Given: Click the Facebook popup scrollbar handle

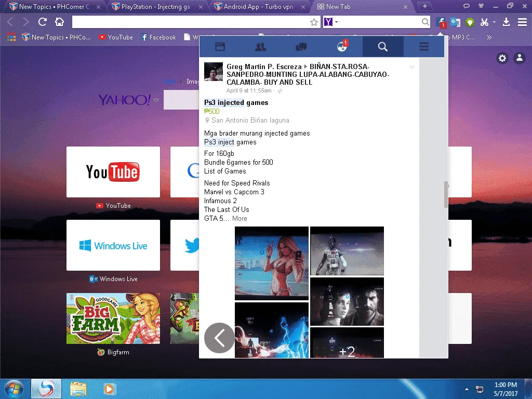Looking at the screenshot, I should point(446,194).
